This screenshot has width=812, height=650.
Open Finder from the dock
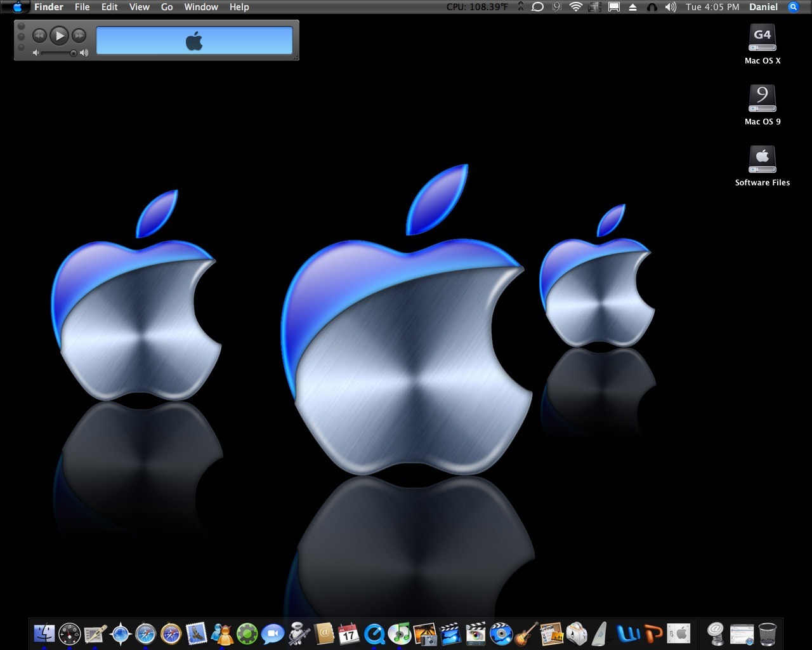pos(44,633)
